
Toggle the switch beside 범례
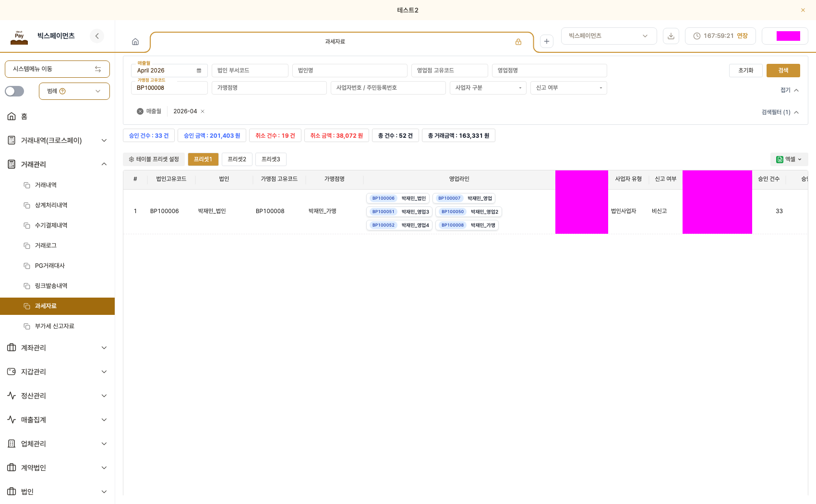coord(14,91)
